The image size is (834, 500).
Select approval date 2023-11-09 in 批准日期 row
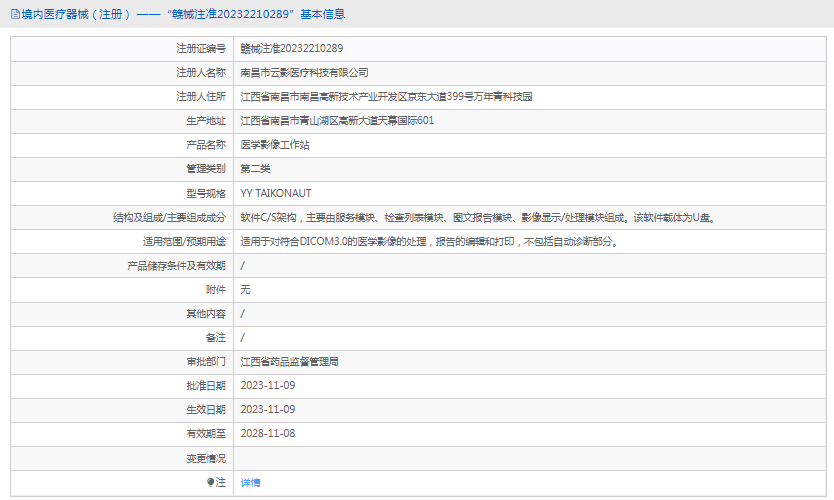pos(268,386)
